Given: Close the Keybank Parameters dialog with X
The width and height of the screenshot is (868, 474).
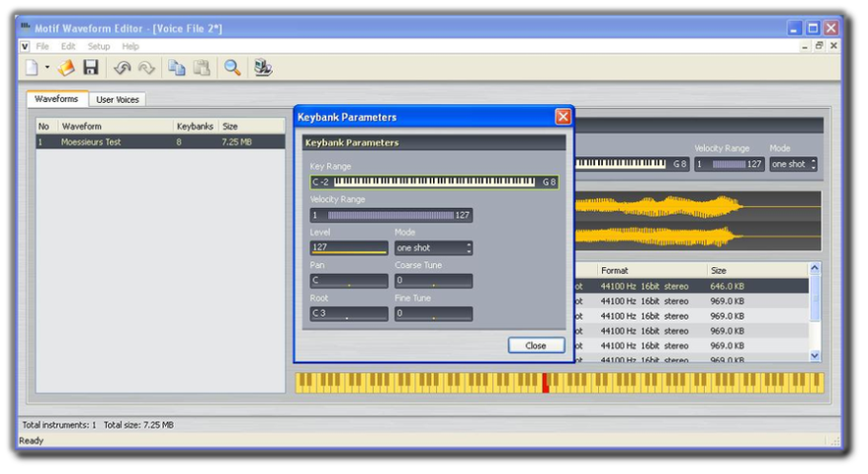Looking at the screenshot, I should point(563,117).
